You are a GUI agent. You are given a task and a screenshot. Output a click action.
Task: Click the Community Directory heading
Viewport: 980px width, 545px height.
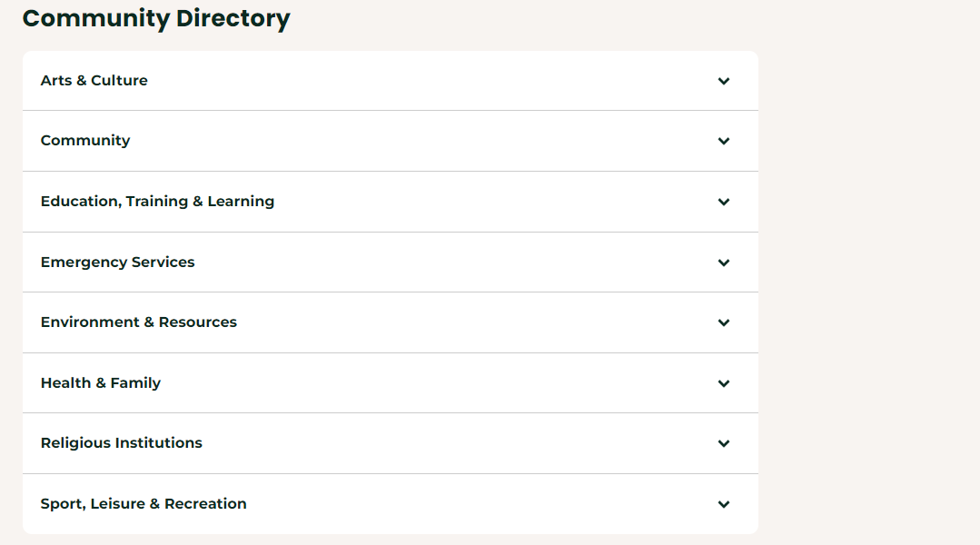click(156, 18)
